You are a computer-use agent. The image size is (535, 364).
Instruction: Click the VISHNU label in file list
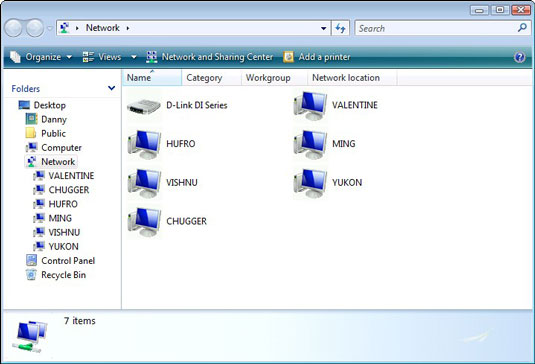(182, 183)
